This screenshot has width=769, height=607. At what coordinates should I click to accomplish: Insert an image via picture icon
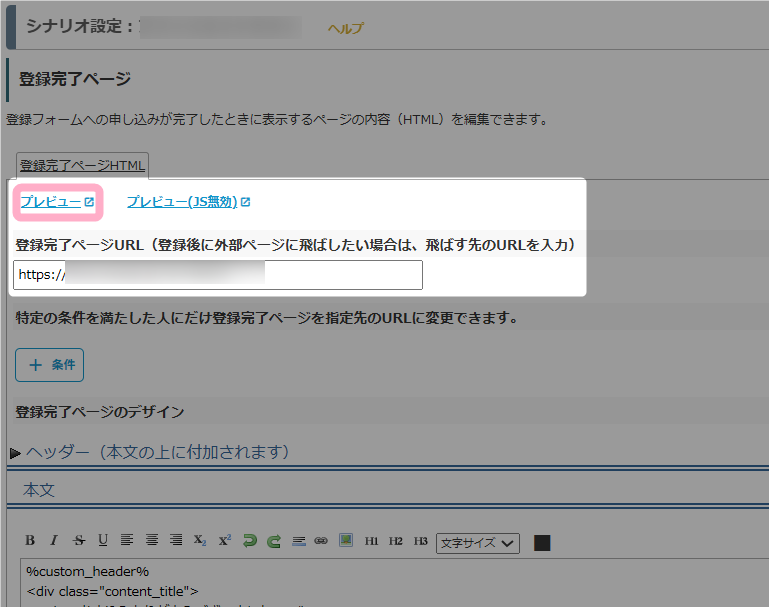(x=346, y=540)
